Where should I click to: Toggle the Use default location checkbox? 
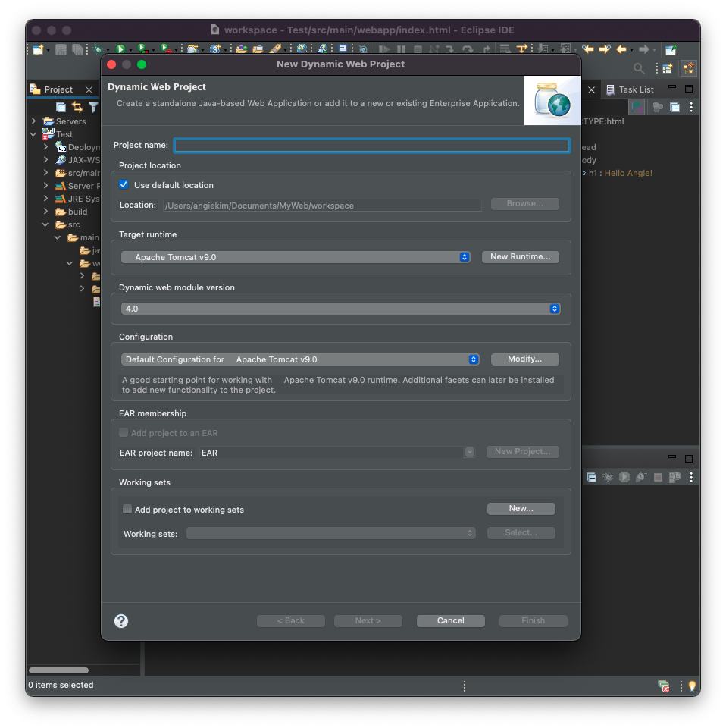coord(124,184)
